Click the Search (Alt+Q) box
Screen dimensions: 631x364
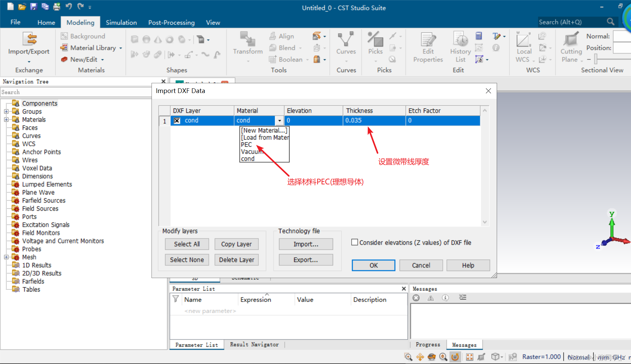click(572, 22)
